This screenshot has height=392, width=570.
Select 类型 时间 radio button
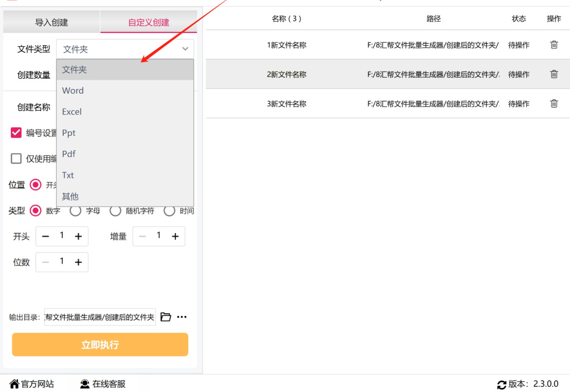(x=169, y=210)
